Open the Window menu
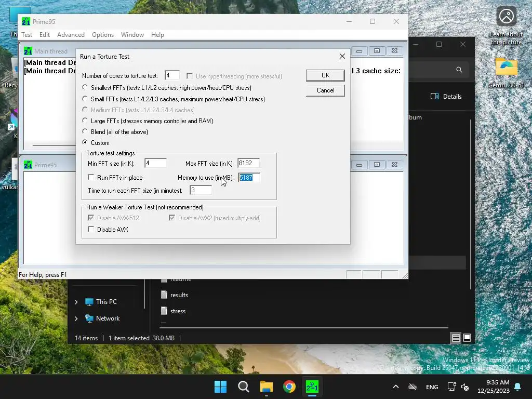The image size is (532, 399). (x=132, y=35)
